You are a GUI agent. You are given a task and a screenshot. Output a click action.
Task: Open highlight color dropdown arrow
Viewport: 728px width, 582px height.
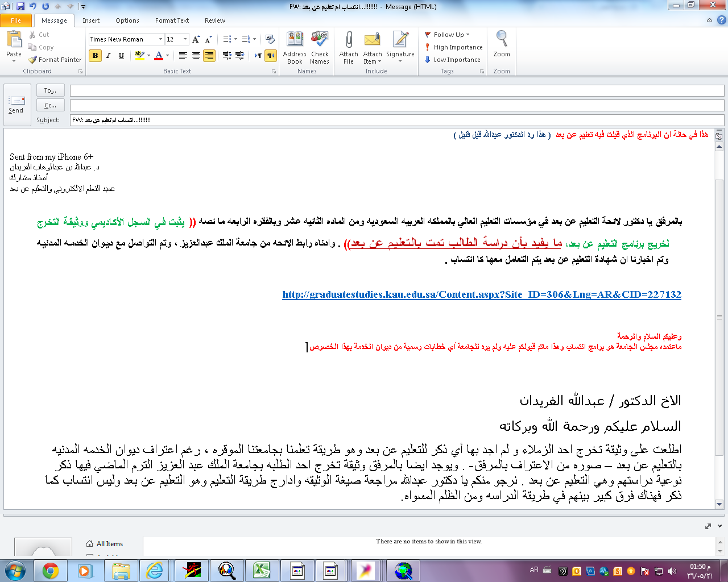pos(148,55)
